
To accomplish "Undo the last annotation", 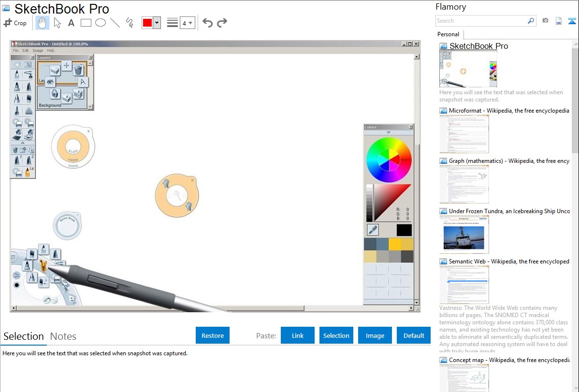I will pos(207,23).
